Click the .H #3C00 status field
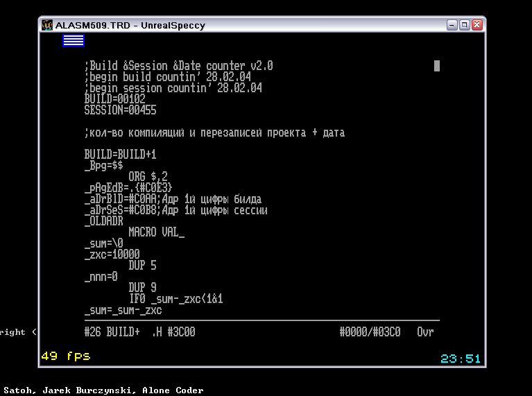Image resolution: width=532 pixels, height=396 pixels. click(x=173, y=332)
